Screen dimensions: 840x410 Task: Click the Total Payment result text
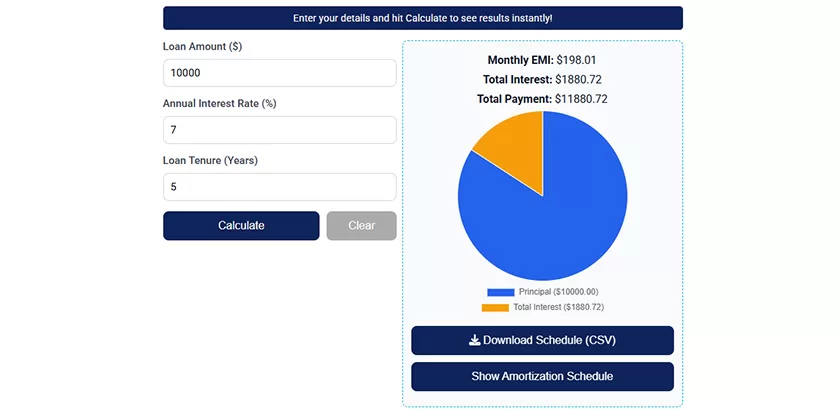pos(542,99)
